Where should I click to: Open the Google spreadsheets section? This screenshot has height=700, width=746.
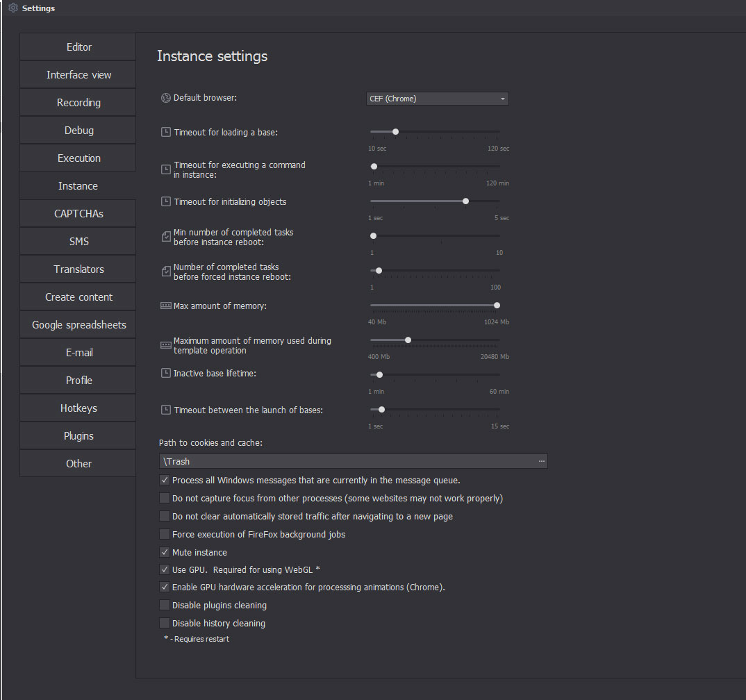point(78,324)
